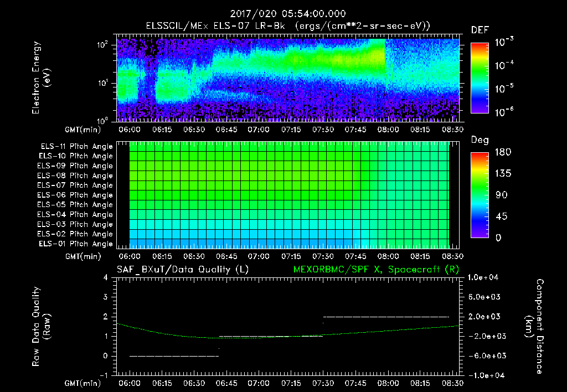
Task: Click the Deg pitch angle color bar
Action: coord(480,195)
